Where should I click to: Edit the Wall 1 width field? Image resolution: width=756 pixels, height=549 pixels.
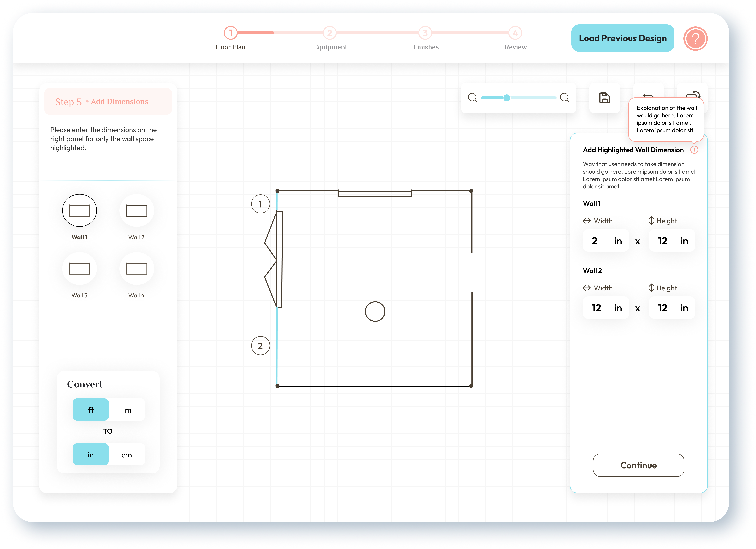(606, 241)
